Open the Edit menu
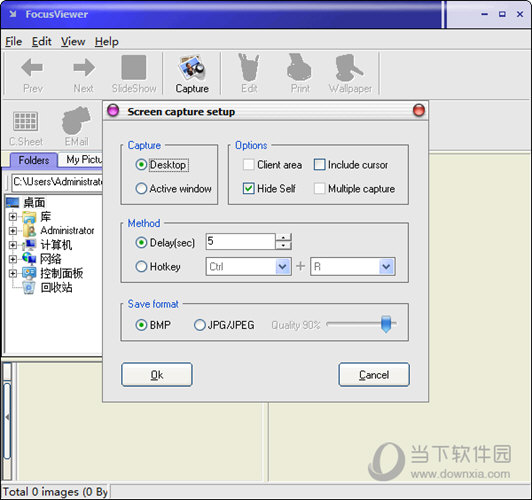The width and height of the screenshot is (532, 500). (41, 42)
